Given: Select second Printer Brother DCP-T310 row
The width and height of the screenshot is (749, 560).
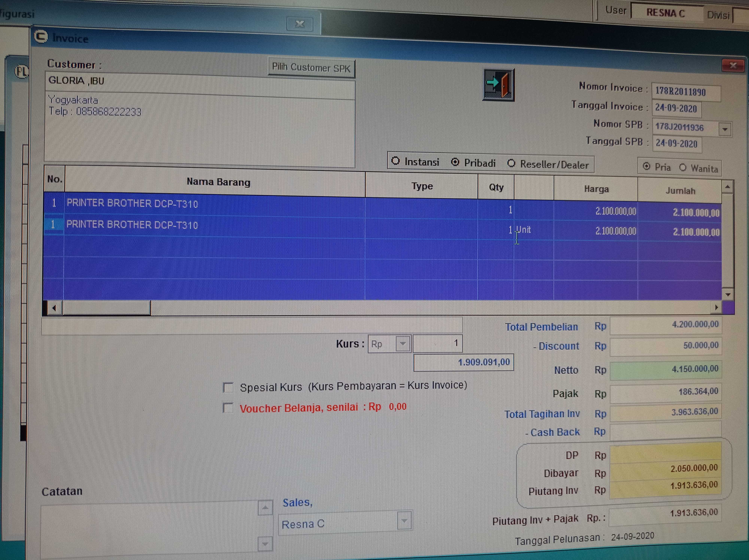Looking at the screenshot, I should click(132, 225).
